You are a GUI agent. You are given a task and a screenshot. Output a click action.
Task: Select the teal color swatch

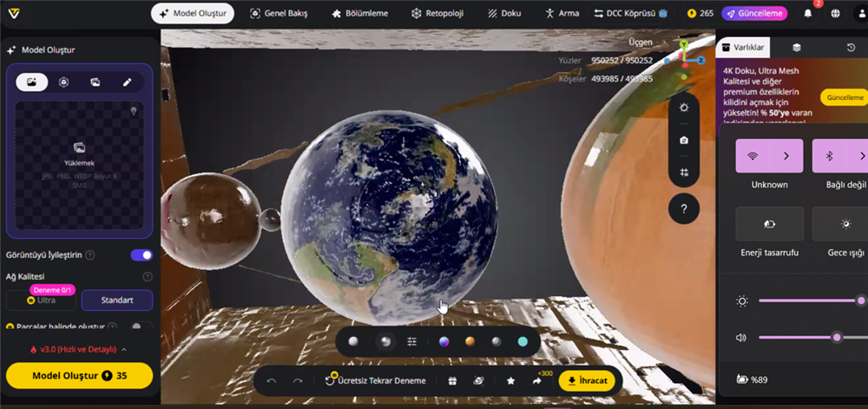tap(523, 342)
